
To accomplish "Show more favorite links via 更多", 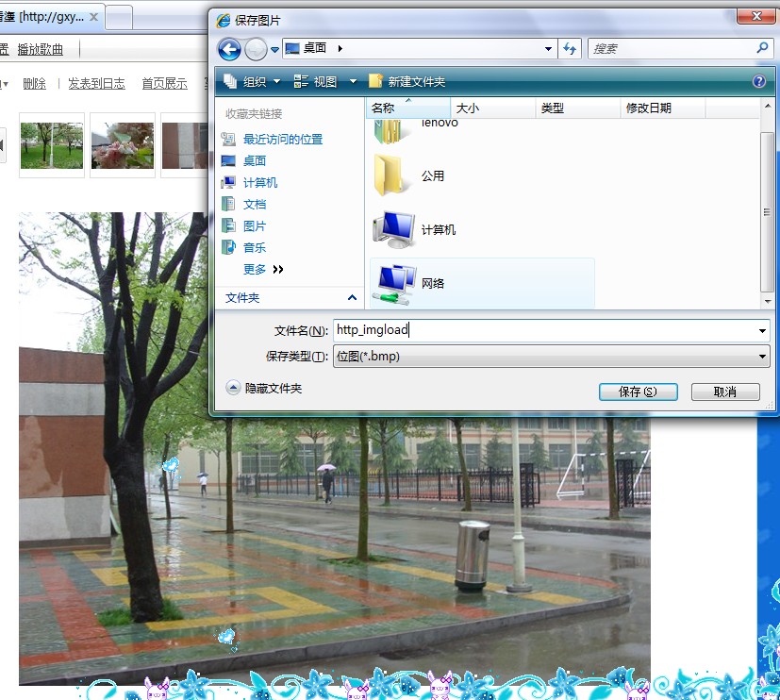I will click(262, 269).
